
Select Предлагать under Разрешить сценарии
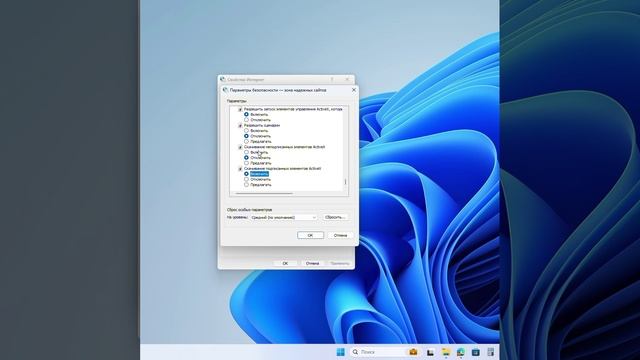(x=246, y=141)
